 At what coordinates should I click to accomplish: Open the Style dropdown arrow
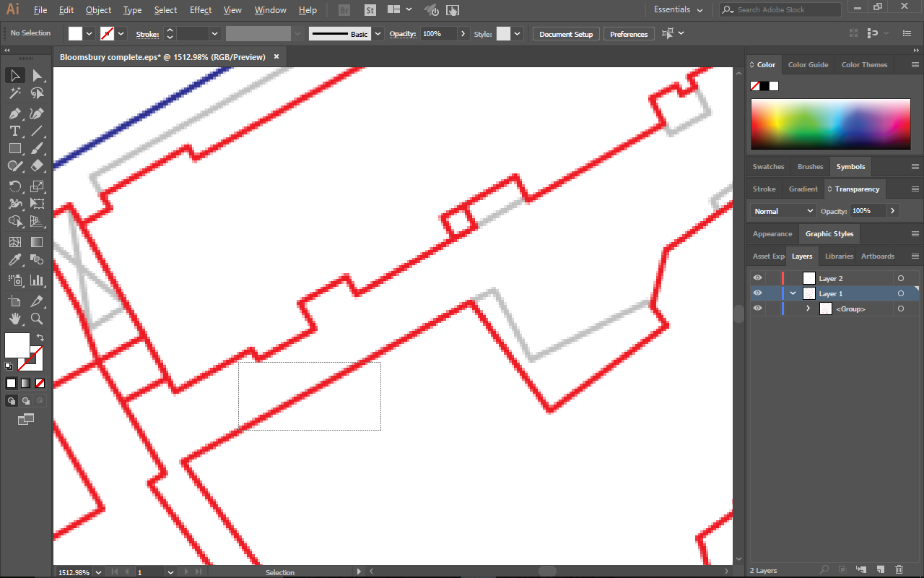coord(518,34)
